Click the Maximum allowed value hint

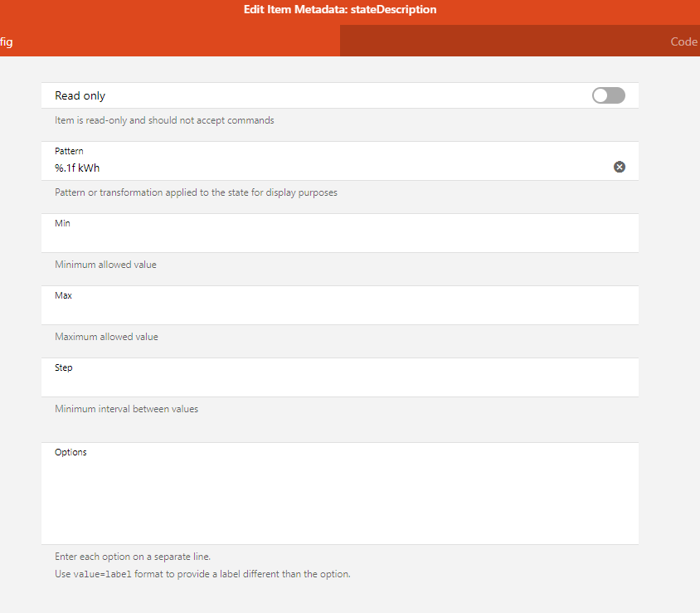(x=106, y=337)
